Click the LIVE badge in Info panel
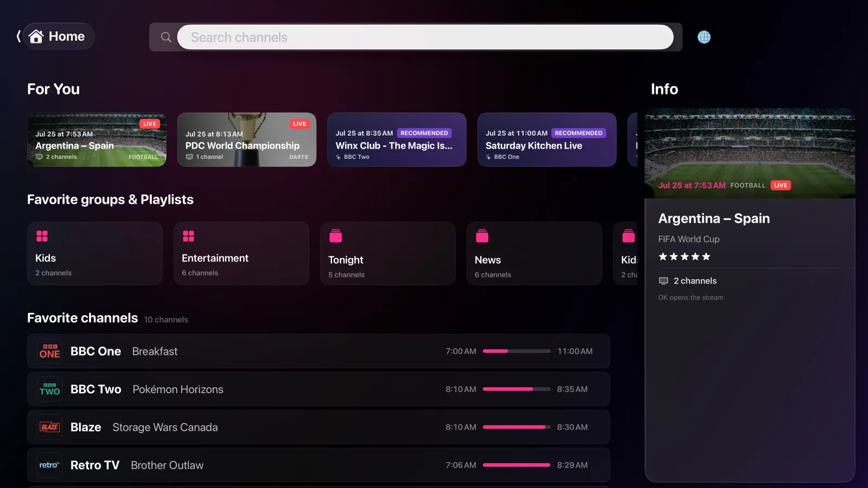Image resolution: width=868 pixels, height=488 pixels. coord(781,185)
